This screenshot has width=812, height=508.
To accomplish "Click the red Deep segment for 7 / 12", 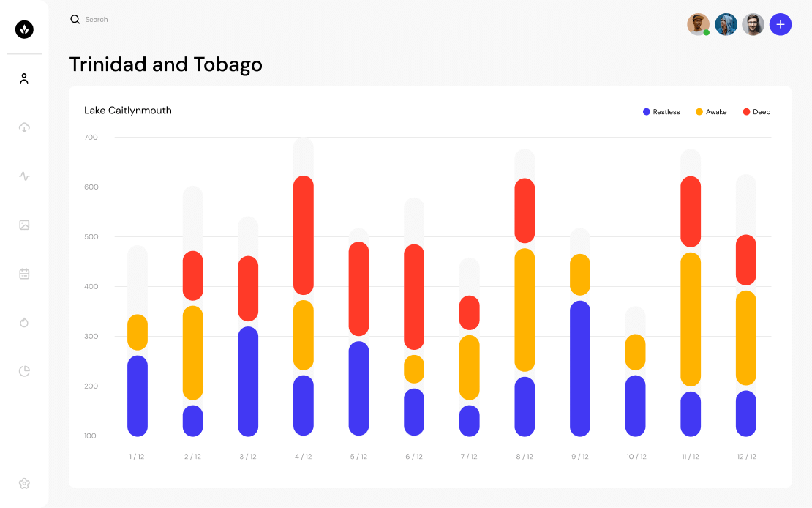I will click(470, 313).
